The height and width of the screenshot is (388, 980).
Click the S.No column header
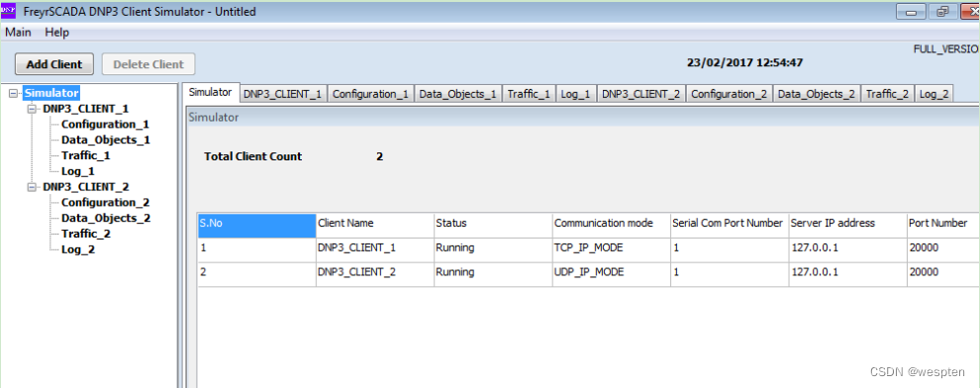pos(256,225)
